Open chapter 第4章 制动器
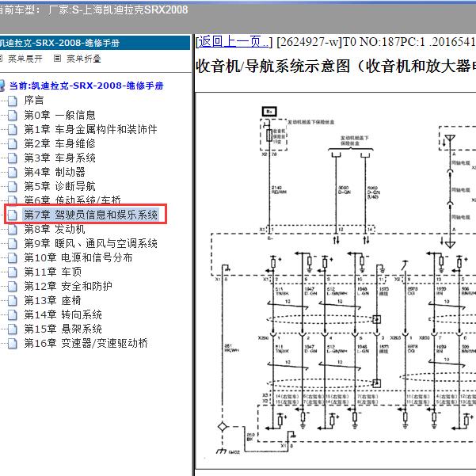 pyautogui.click(x=55, y=172)
